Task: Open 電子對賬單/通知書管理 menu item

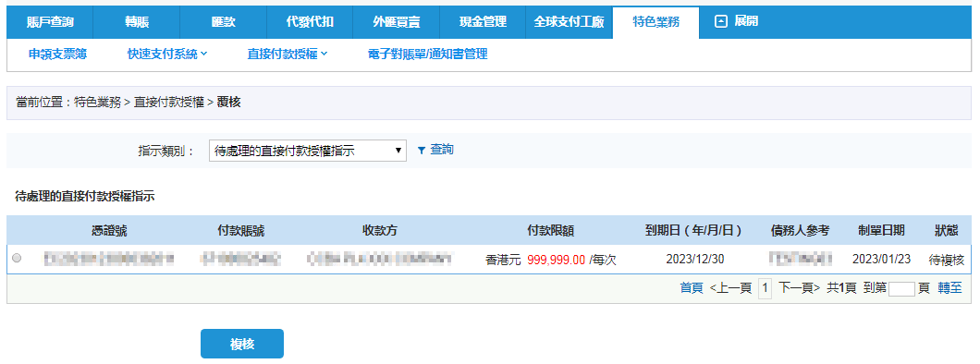Action: click(x=427, y=55)
